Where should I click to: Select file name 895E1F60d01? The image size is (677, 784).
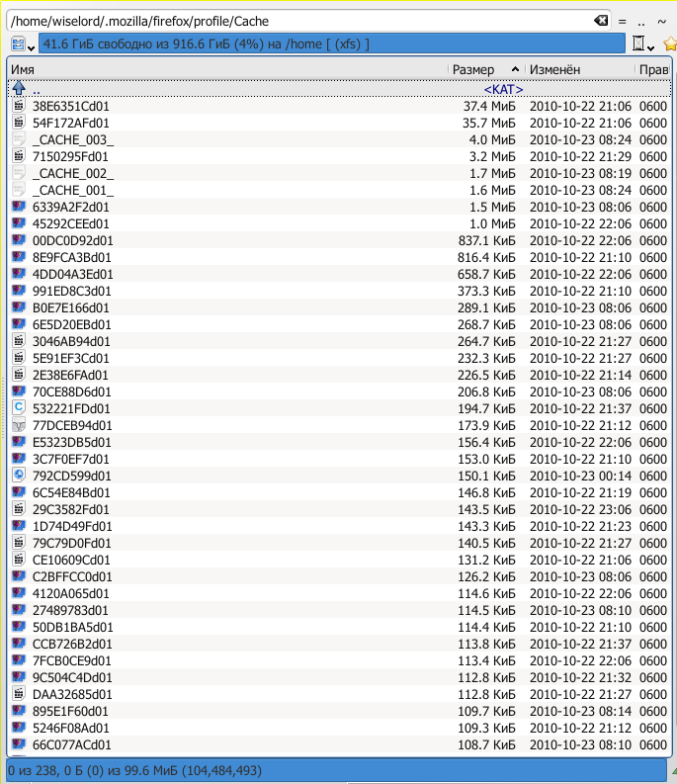pyautogui.click(x=70, y=711)
